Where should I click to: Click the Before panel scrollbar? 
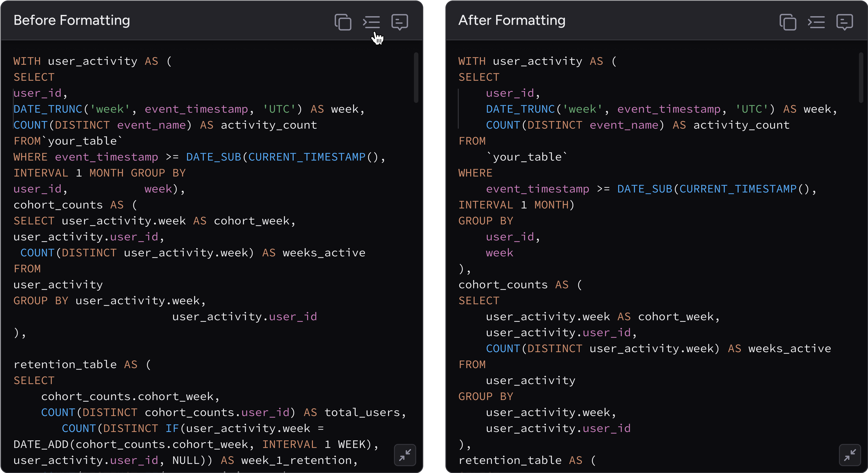point(416,78)
